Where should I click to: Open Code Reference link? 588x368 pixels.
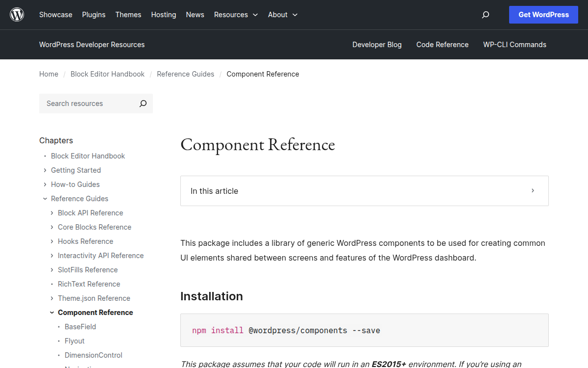pyautogui.click(x=442, y=45)
